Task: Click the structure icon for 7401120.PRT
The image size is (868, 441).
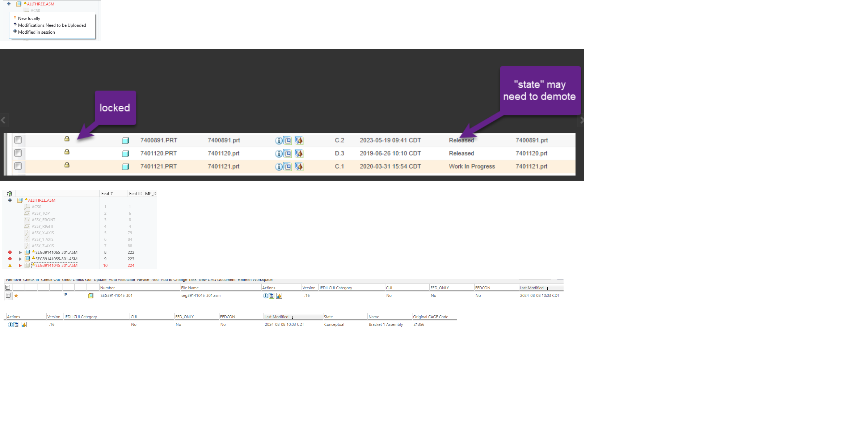Action: (x=288, y=154)
